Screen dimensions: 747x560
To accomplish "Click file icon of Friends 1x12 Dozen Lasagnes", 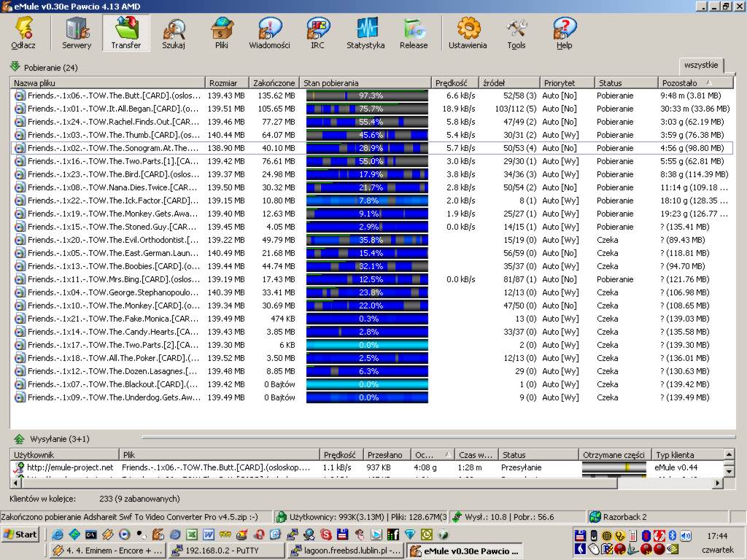I will [x=20, y=371].
